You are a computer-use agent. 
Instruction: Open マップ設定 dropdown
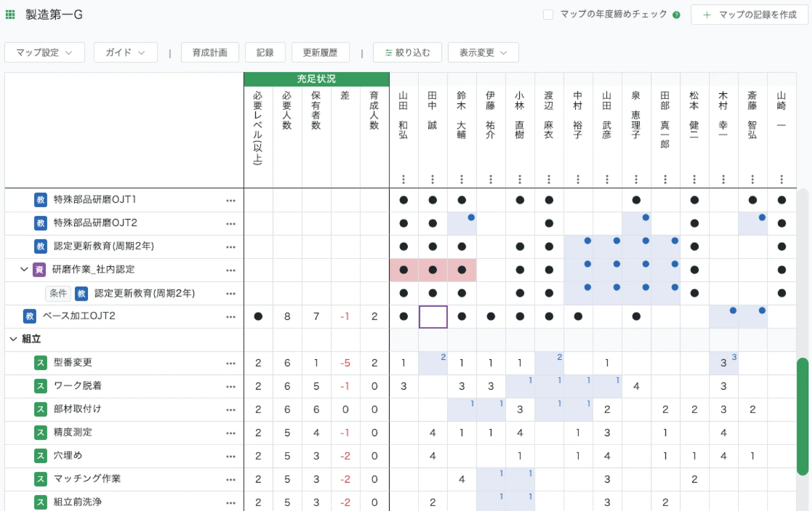tap(44, 53)
